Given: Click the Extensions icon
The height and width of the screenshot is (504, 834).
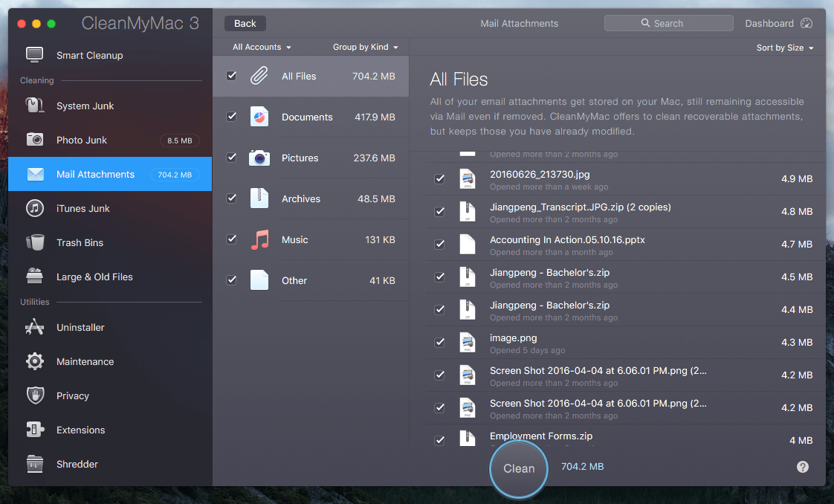Looking at the screenshot, I should click(x=35, y=430).
